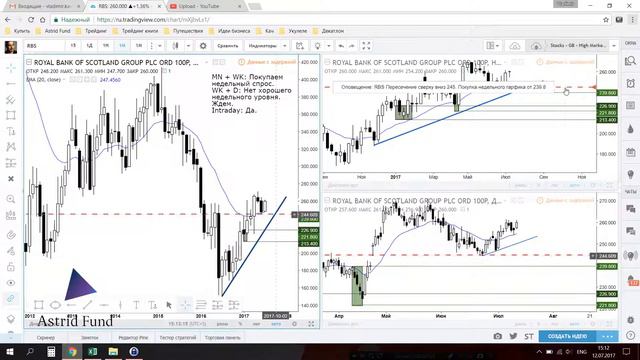
Task: Toggle the % scale on the main chart
Action: coord(240,324)
